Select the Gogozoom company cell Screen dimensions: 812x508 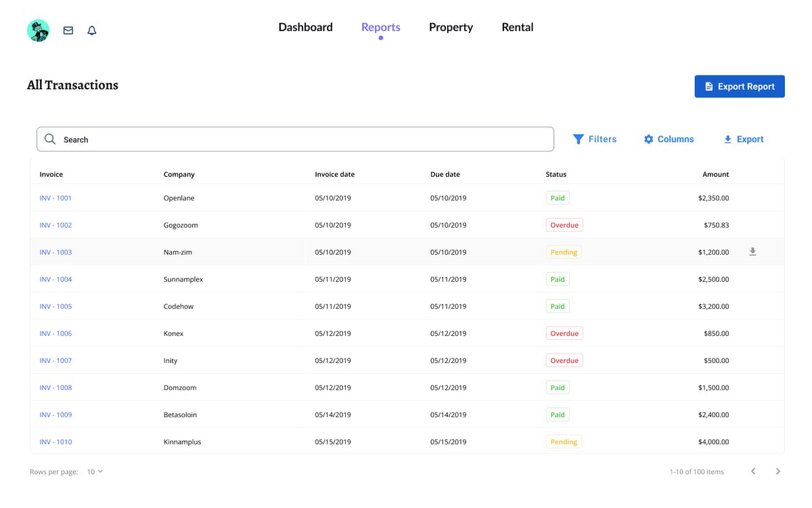point(181,225)
